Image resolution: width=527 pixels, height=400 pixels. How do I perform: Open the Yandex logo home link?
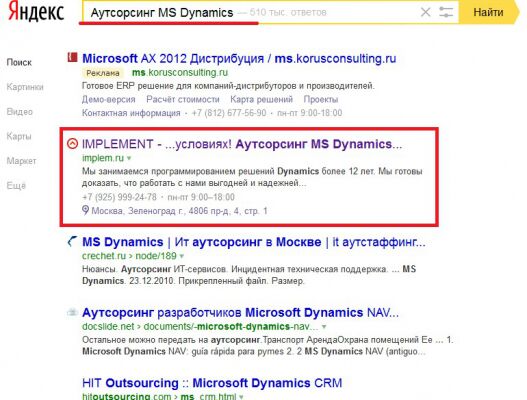point(36,11)
